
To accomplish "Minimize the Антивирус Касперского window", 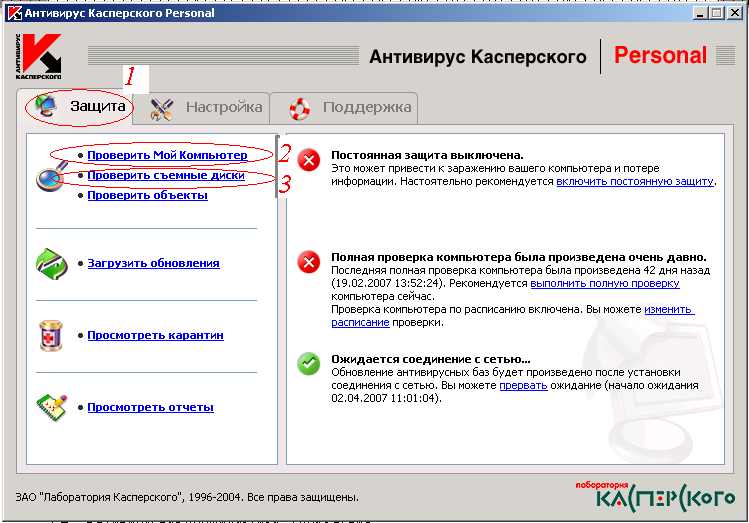I will [700, 13].
